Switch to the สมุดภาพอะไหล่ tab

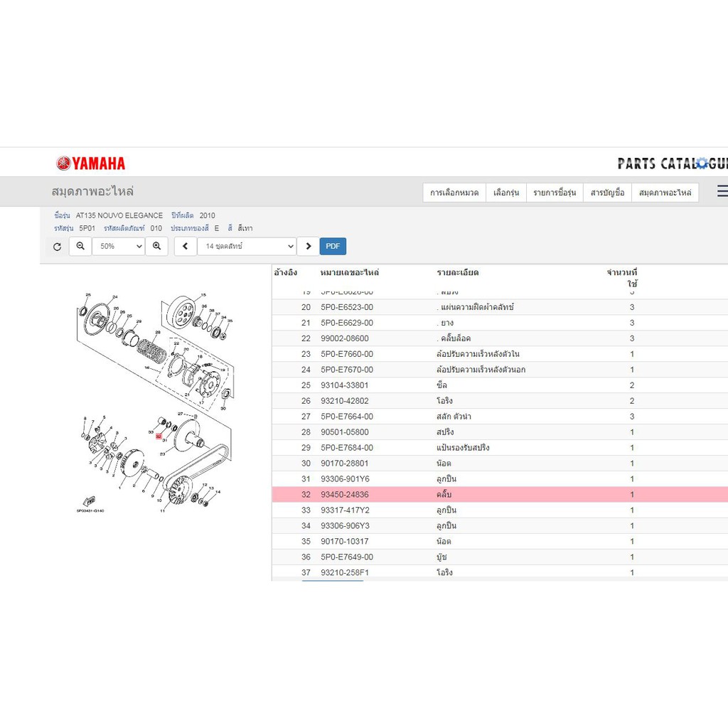pos(665,193)
